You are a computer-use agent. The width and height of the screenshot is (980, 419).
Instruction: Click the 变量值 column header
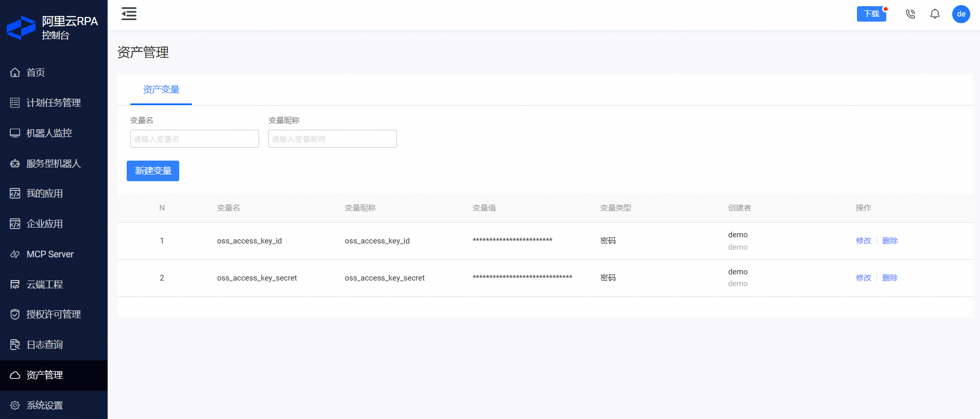pyautogui.click(x=484, y=208)
